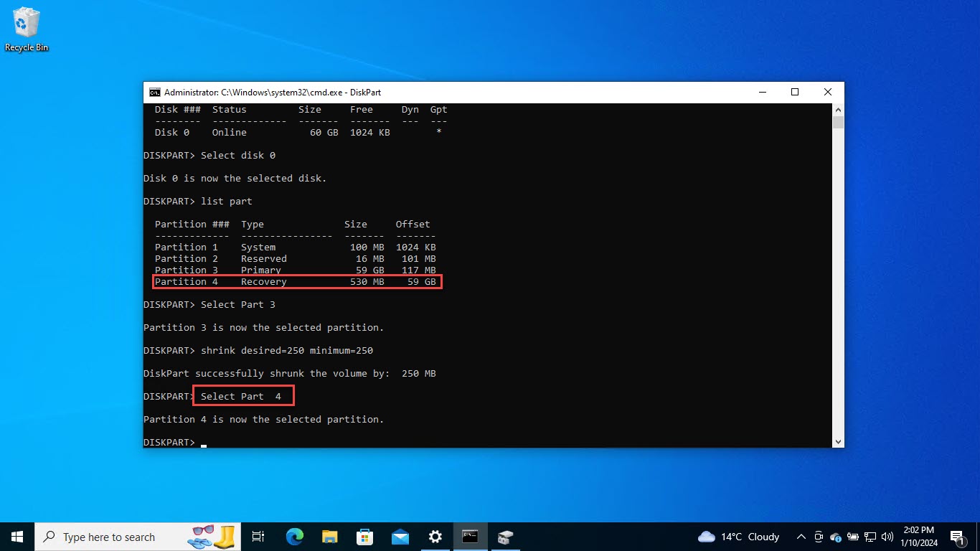The image size is (980, 551).
Task: Open Settings gear on the taskbar
Action: pos(435,537)
